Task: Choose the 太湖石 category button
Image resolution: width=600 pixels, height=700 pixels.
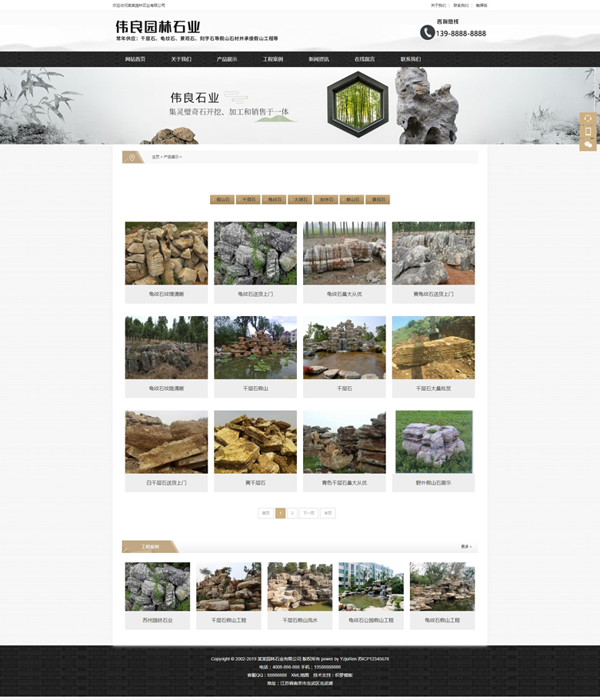Action: coord(300,200)
